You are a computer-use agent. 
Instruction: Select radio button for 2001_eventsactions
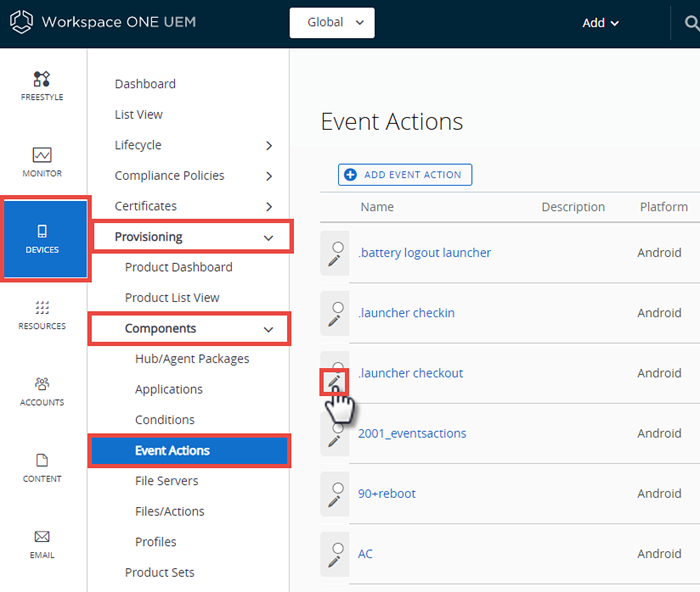(338, 429)
